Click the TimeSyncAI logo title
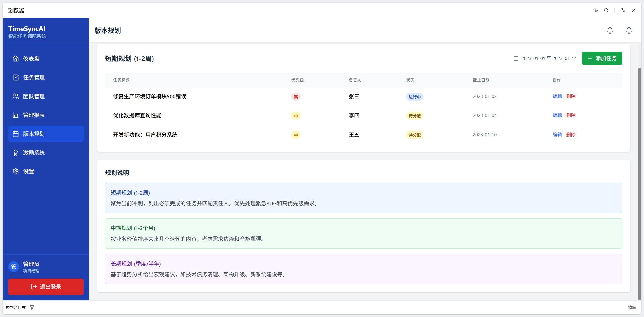The height and width of the screenshot is (317, 644). click(27, 29)
